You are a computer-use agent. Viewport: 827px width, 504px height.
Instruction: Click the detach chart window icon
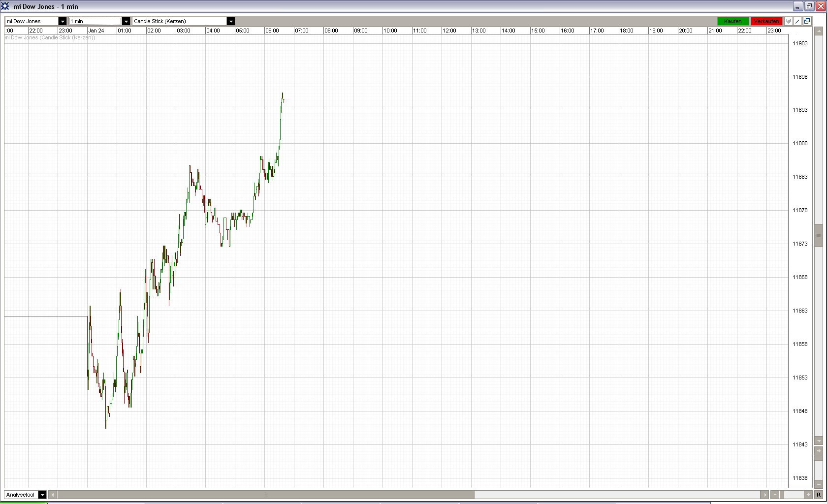tap(807, 21)
